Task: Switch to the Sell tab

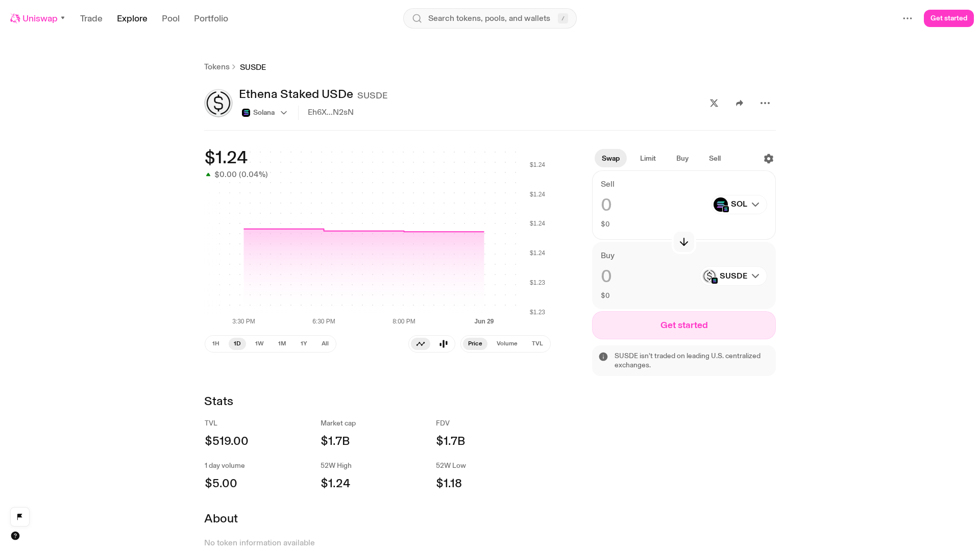Action: tap(715, 159)
